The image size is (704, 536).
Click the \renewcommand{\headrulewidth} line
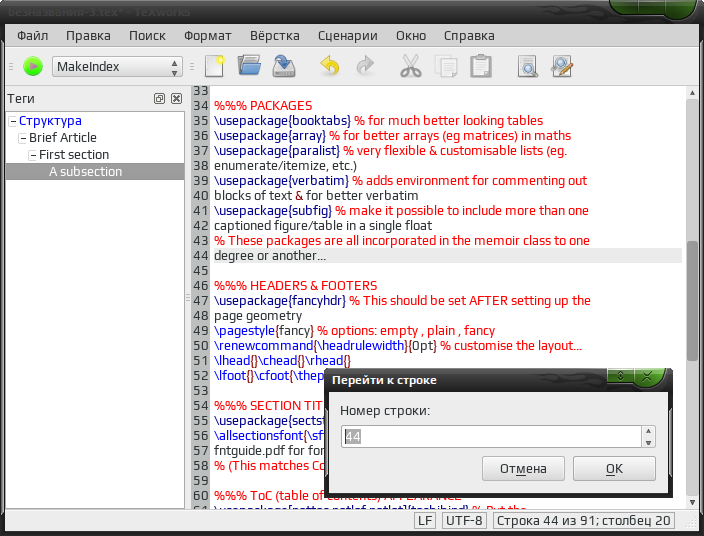click(398, 346)
